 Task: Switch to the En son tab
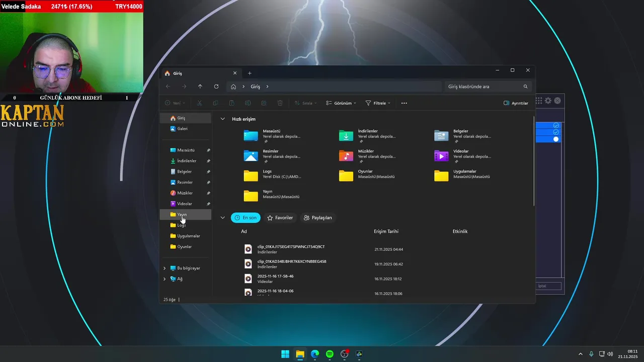246,218
